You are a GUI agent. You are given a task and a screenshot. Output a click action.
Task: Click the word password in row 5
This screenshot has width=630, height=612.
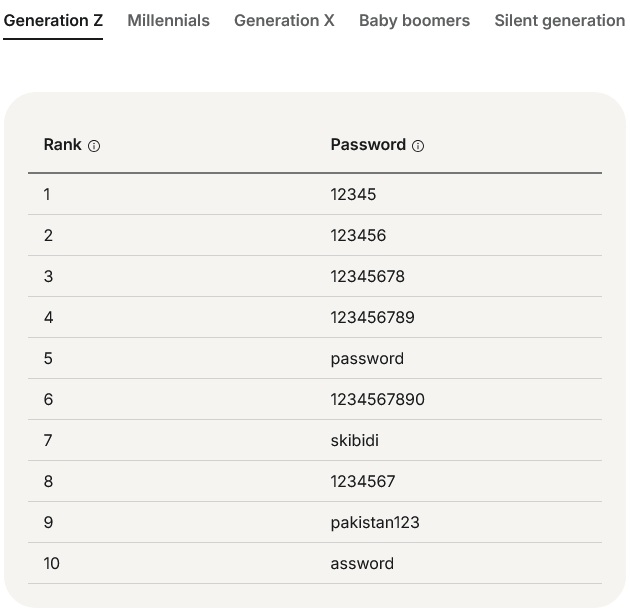367,358
